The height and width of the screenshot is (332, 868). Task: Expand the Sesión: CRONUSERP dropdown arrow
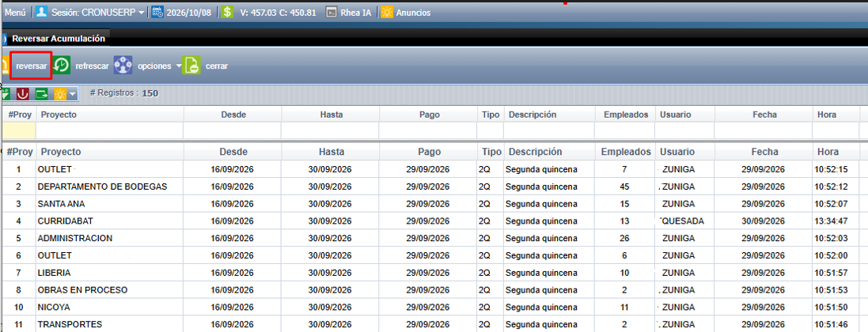tap(142, 13)
